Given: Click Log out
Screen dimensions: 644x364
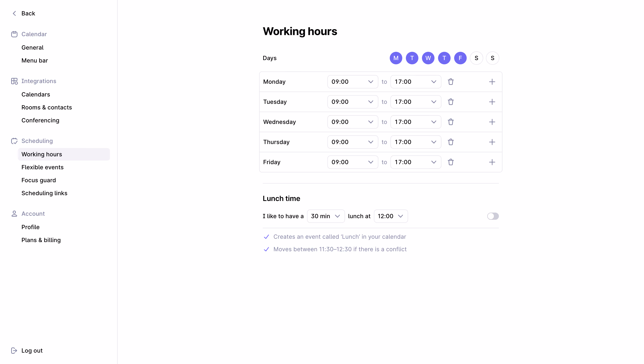Looking at the screenshot, I should tap(32, 351).
